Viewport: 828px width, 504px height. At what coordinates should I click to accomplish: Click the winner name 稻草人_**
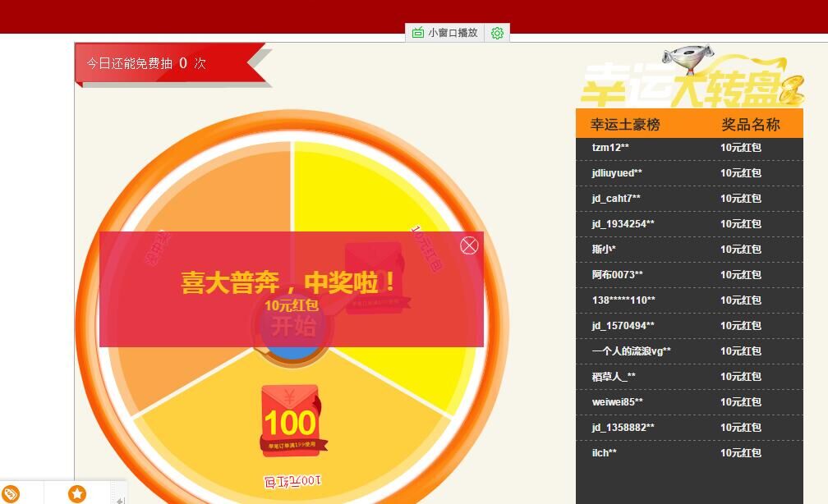[x=614, y=376]
